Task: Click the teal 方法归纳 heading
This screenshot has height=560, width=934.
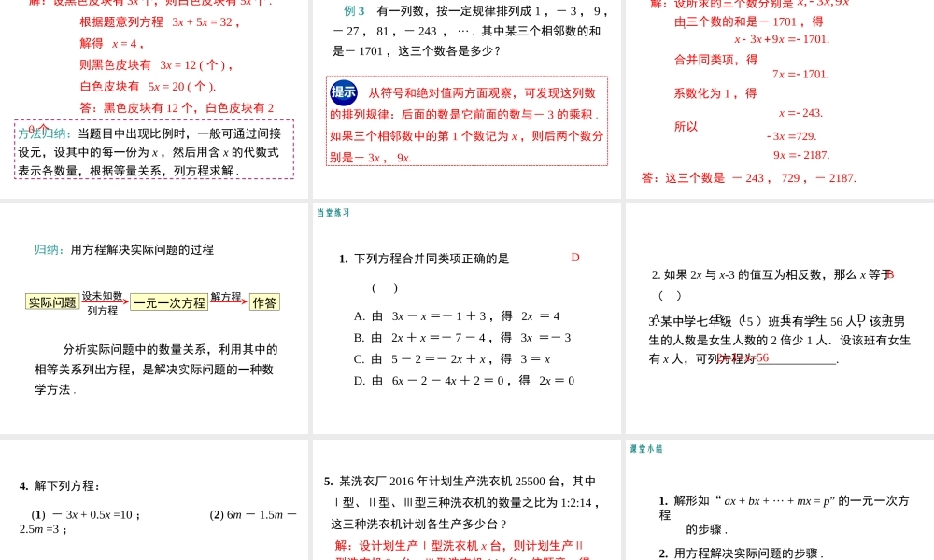Action: tap(45, 133)
